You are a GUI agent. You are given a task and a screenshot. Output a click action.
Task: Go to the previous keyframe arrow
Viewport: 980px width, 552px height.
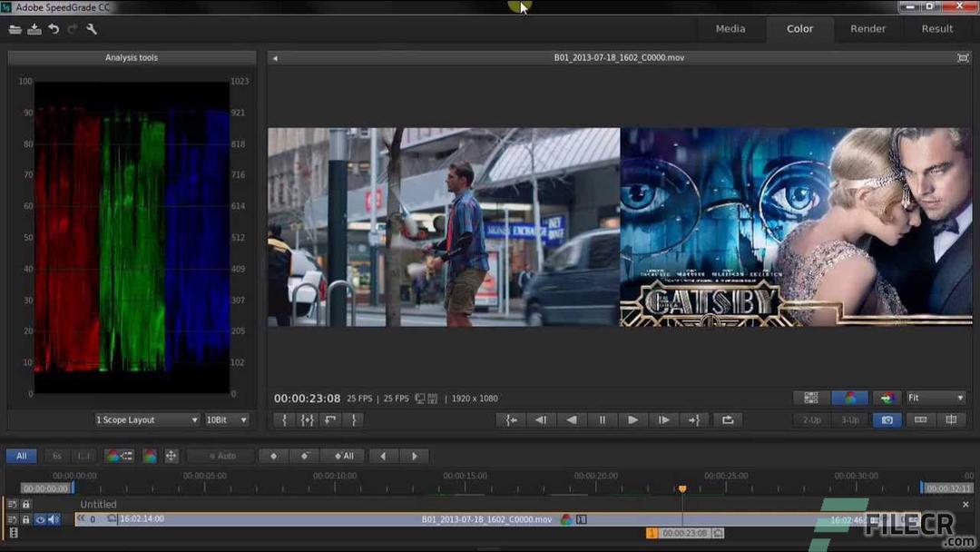click(383, 456)
